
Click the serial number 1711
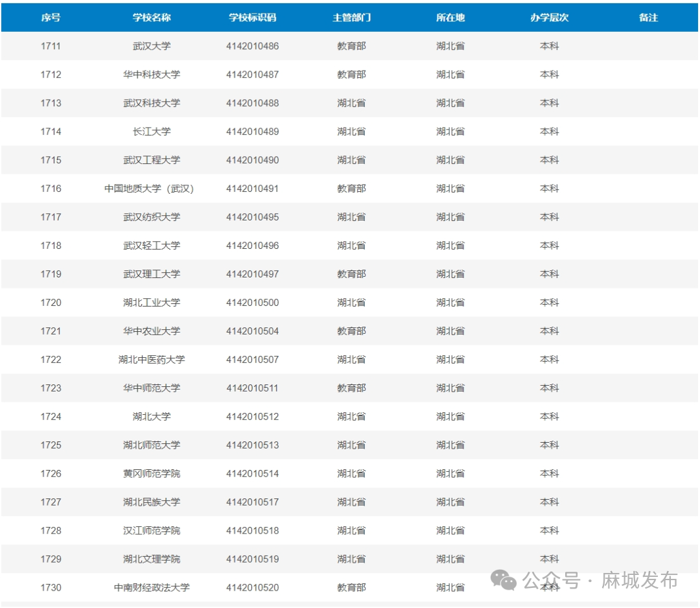tap(51, 46)
